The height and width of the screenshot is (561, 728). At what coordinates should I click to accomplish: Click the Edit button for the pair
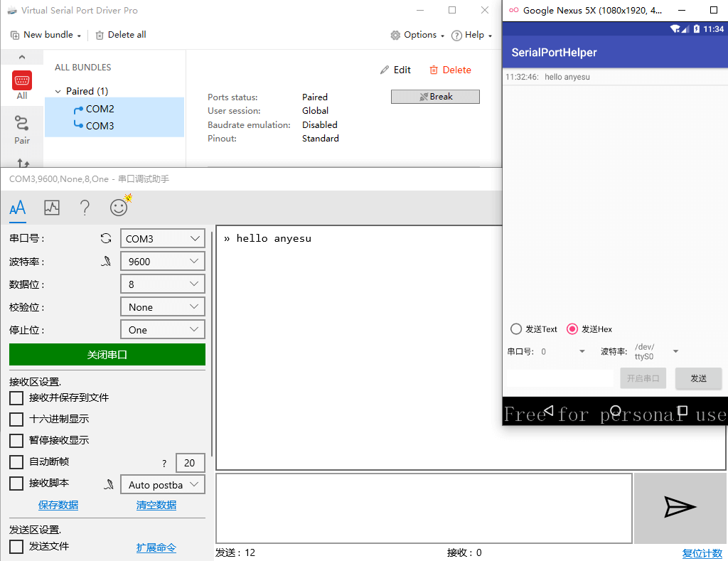tap(395, 70)
